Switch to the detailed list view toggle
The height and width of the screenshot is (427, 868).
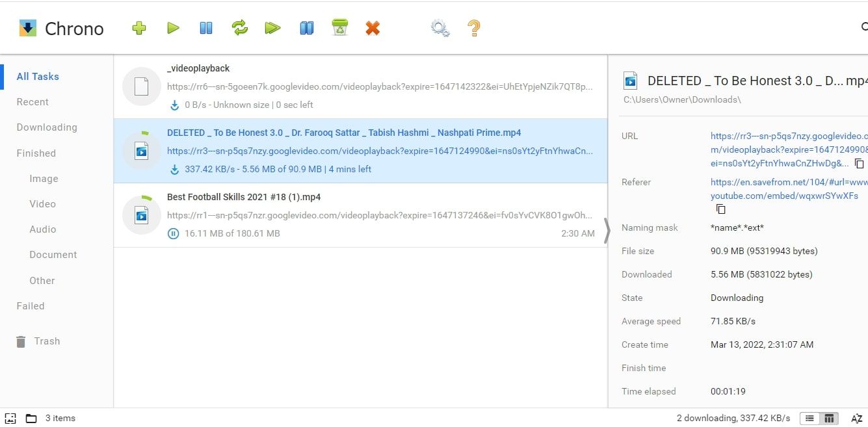(829, 419)
